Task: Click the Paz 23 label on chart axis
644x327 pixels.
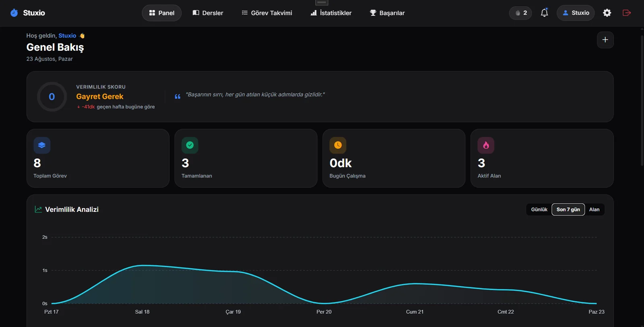Action: [x=597, y=312]
